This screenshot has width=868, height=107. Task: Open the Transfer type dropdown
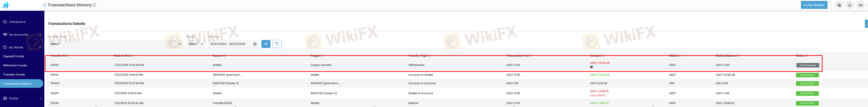tap(115, 44)
